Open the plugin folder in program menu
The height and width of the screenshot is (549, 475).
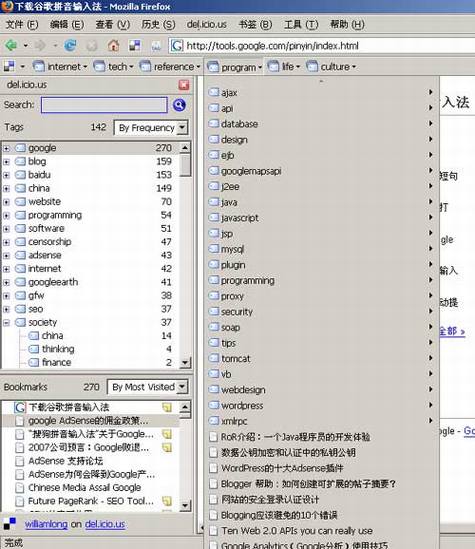coord(320,265)
